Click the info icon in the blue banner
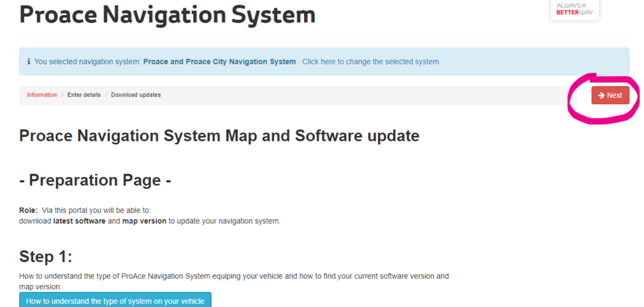Viewport: 644px width, 307px height. tap(29, 62)
